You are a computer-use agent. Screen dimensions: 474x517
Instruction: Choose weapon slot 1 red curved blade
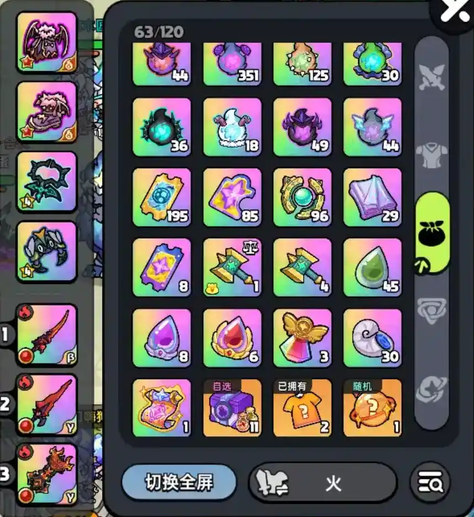[47, 335]
